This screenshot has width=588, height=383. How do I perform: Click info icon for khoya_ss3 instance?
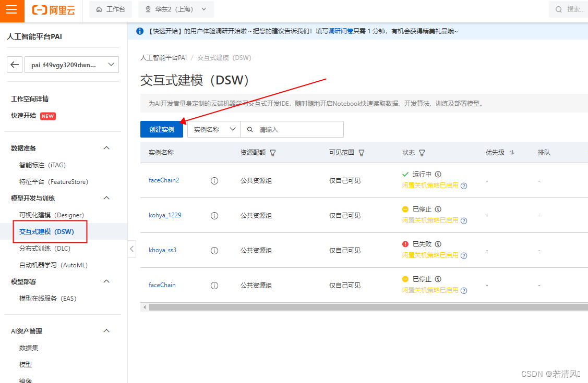[x=214, y=251]
